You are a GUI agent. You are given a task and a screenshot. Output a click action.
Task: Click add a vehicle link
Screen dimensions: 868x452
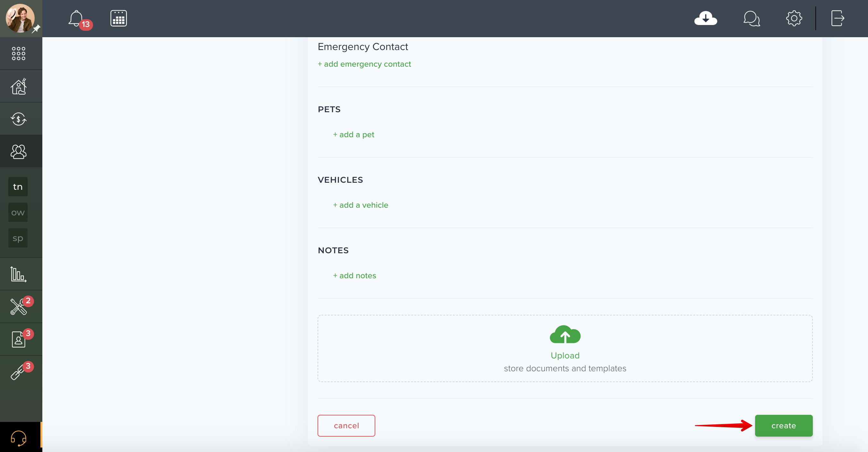pos(361,205)
